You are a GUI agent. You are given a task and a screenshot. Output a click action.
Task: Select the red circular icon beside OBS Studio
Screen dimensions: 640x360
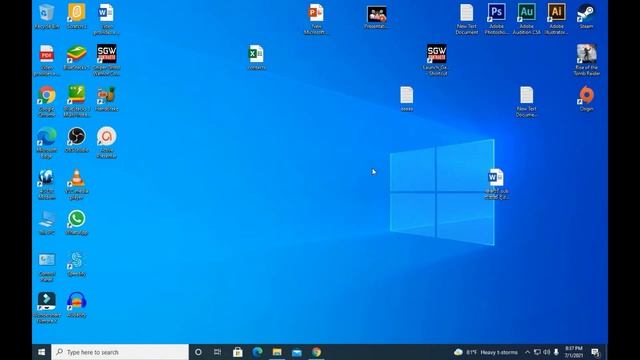[x=107, y=142]
